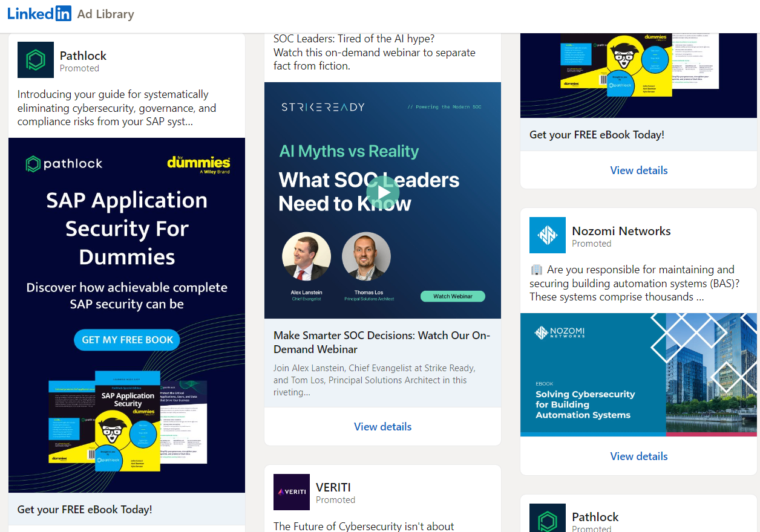Select the Pathlock company logo icon
This screenshot has height=532, width=760.
(x=35, y=60)
